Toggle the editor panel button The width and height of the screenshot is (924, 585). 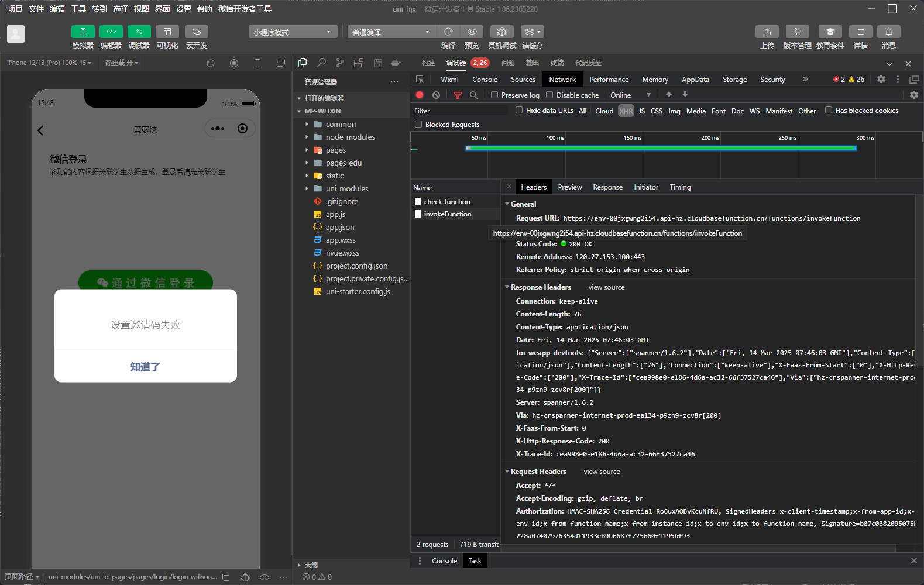(x=111, y=32)
